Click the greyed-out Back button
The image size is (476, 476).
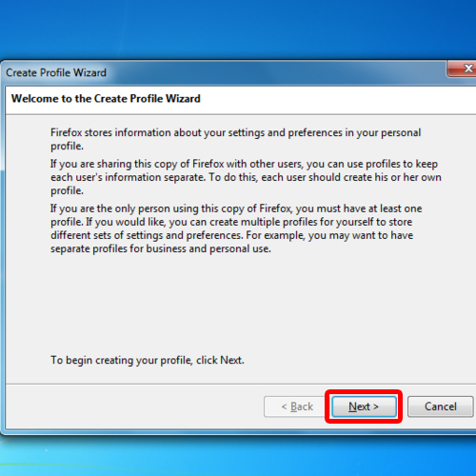click(297, 407)
